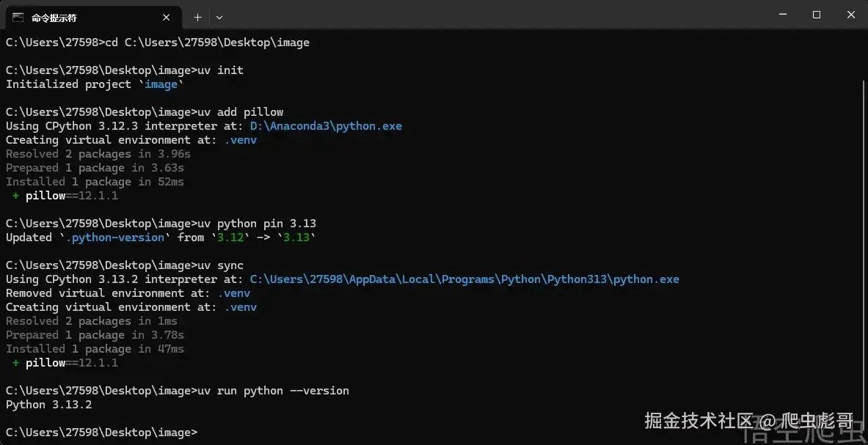Expand the new tab profile dropdown
Screen dimensions: 868x445
pyautogui.click(x=219, y=18)
